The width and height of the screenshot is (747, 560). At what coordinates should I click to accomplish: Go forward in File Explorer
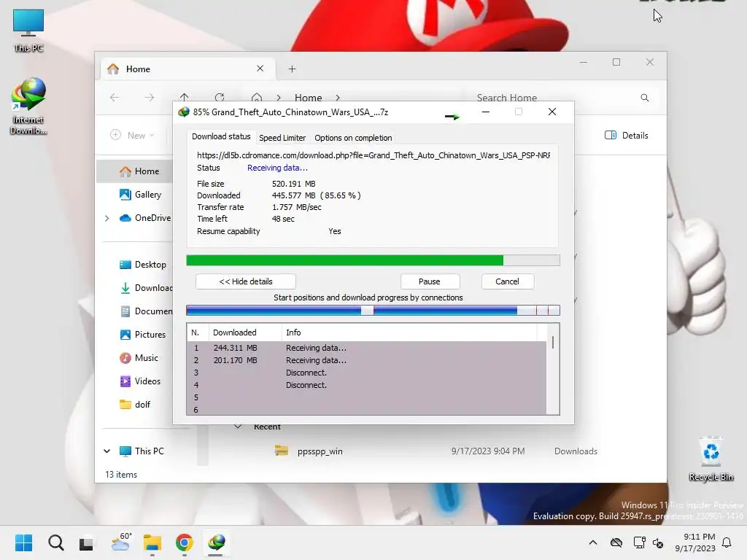click(150, 98)
